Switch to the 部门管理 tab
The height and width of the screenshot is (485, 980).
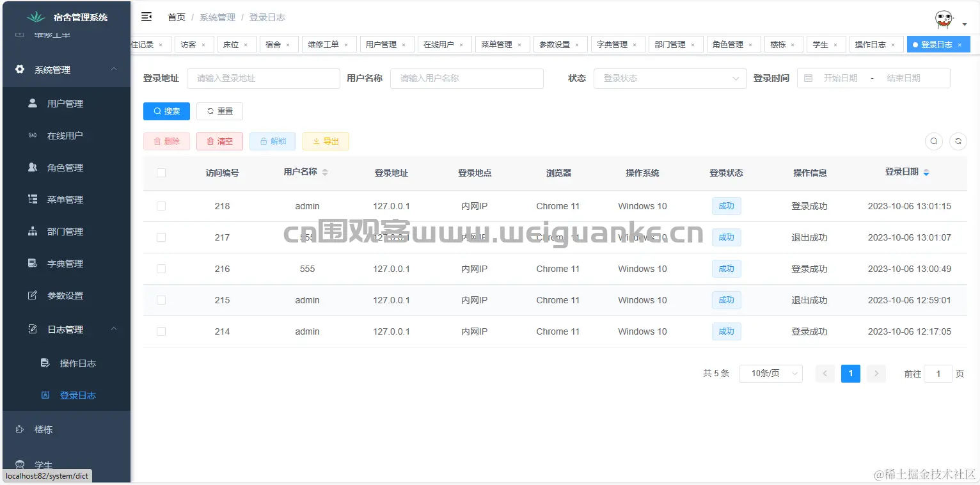pos(675,44)
